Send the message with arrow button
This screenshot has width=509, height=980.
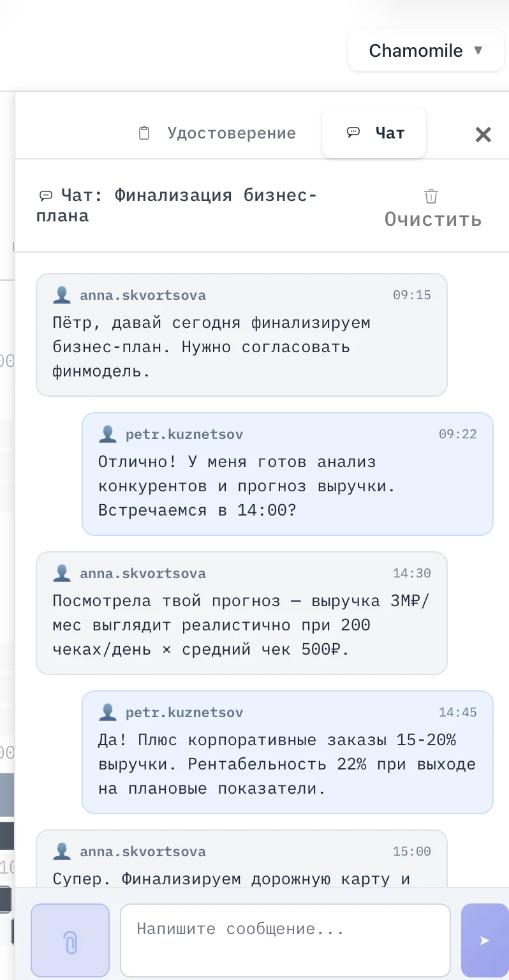[x=485, y=940]
